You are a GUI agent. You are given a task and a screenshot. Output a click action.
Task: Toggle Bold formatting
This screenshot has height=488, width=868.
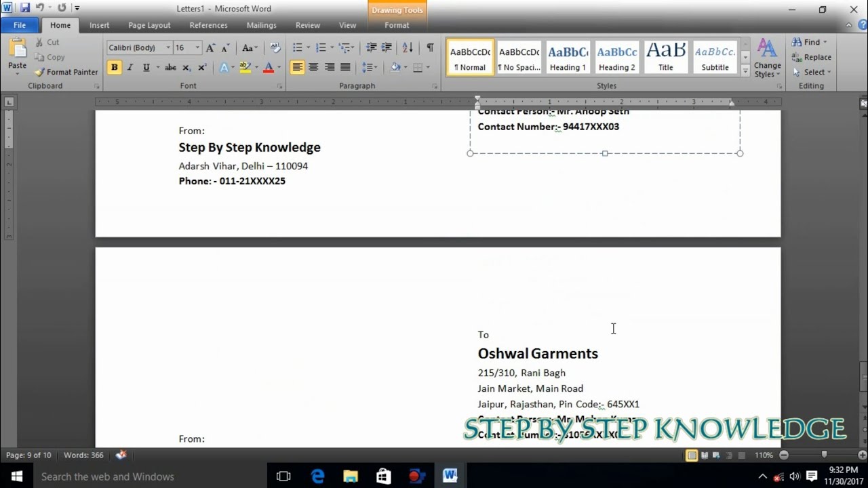114,67
